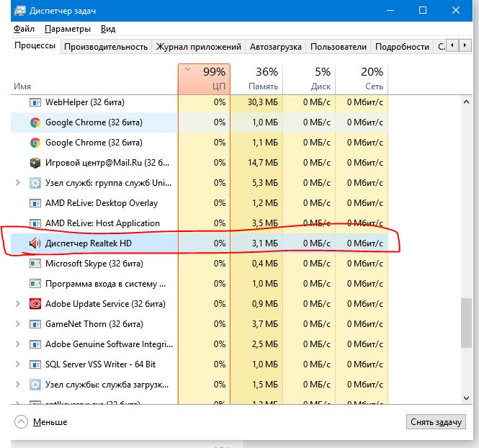This screenshot has width=479, height=448.
Task: Switch to the Производительность tab
Action: 106,47
